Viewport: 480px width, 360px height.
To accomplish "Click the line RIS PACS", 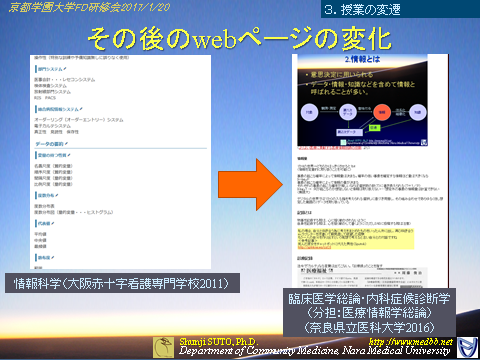I will pyautogui.click(x=45, y=98).
